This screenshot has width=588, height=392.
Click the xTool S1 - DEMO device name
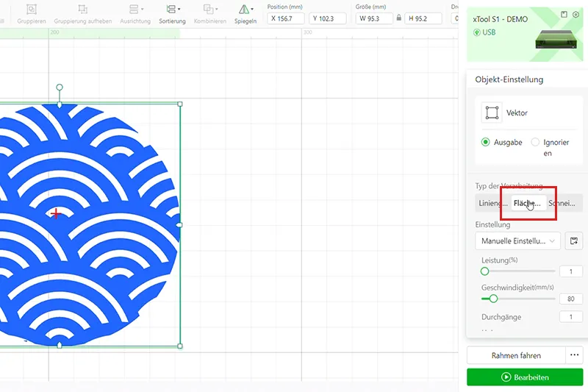[501, 19]
